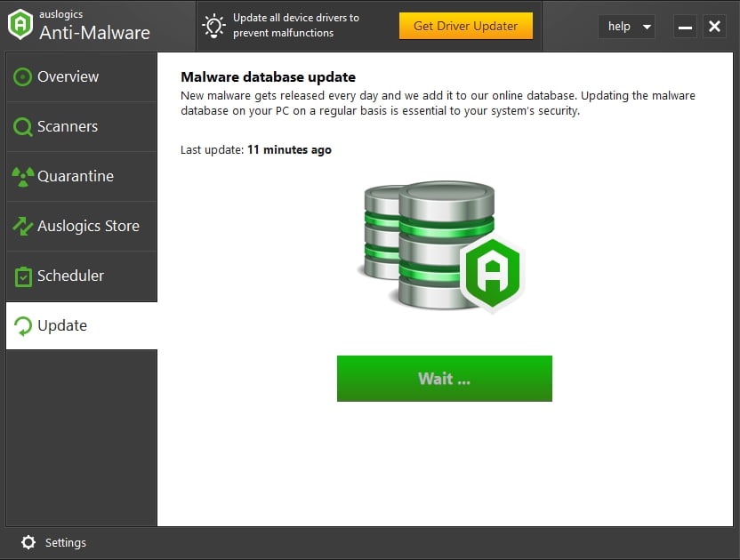Open the Overview tab
The width and height of the screenshot is (740, 560).
[x=82, y=77]
